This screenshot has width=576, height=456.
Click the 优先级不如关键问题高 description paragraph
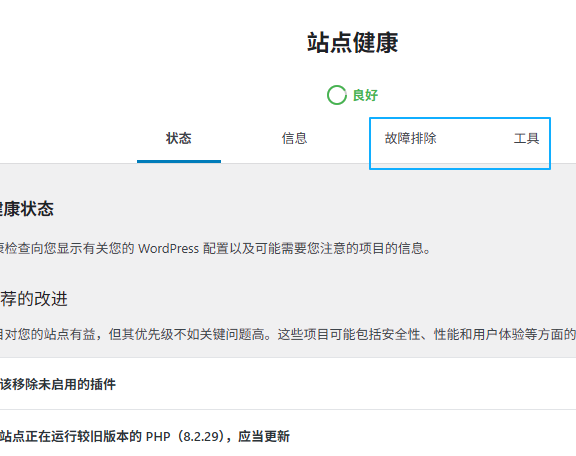point(288,334)
